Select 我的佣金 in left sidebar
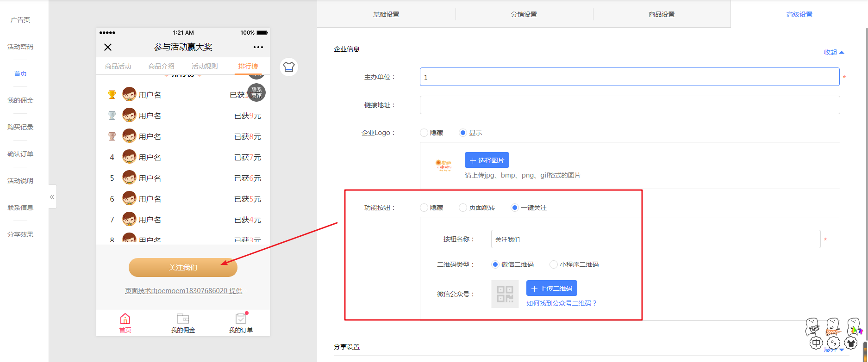 coord(20,100)
